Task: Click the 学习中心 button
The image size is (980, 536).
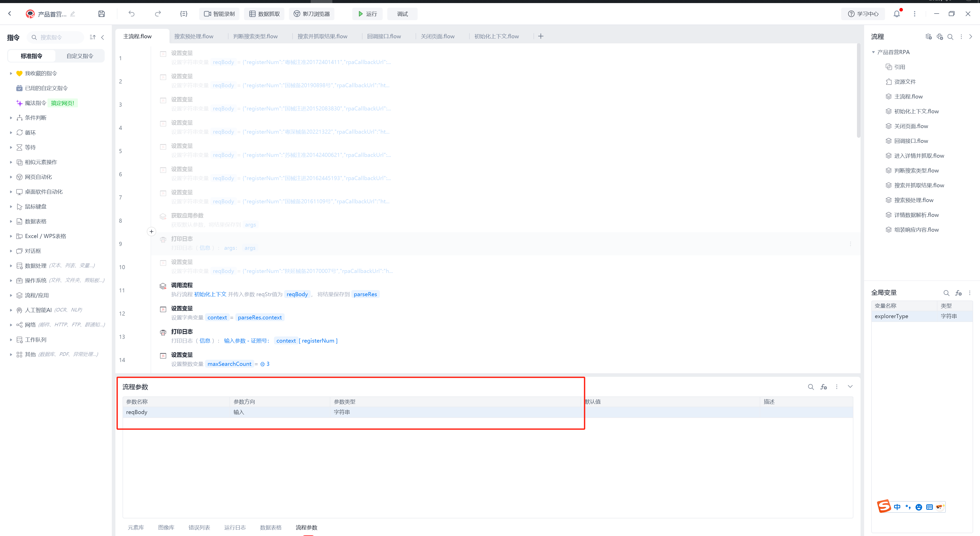Action: coord(863,14)
